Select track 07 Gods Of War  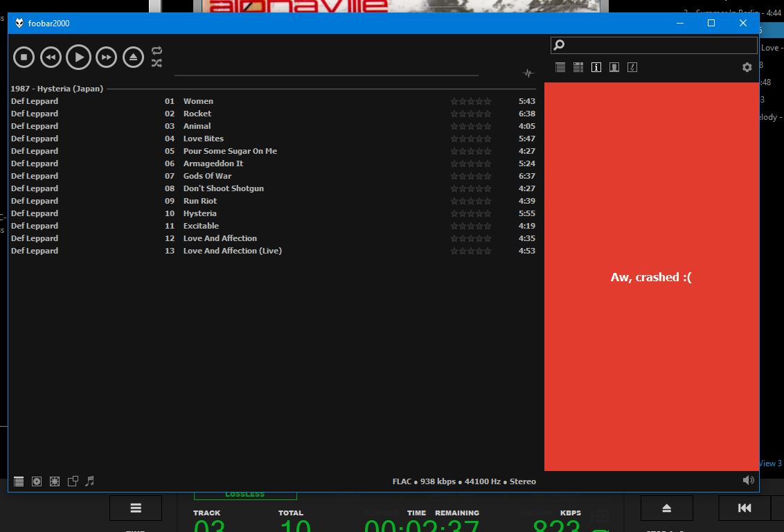pos(273,176)
